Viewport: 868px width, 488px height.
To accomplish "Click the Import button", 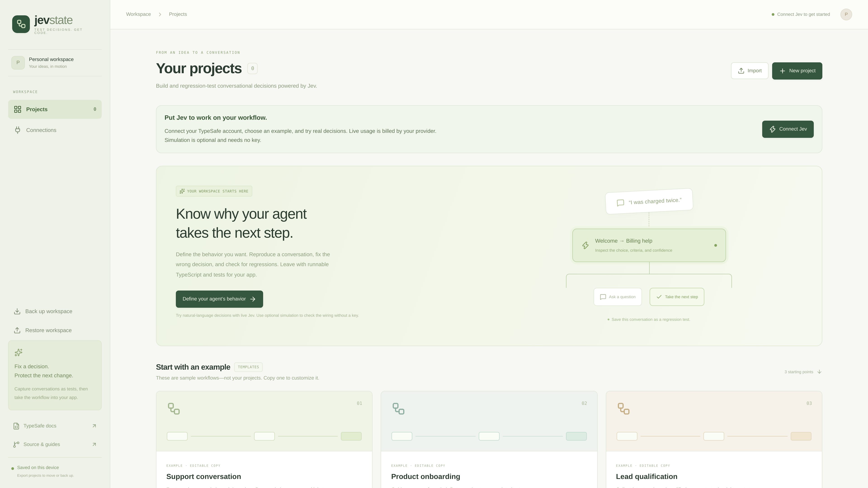I will pyautogui.click(x=749, y=71).
